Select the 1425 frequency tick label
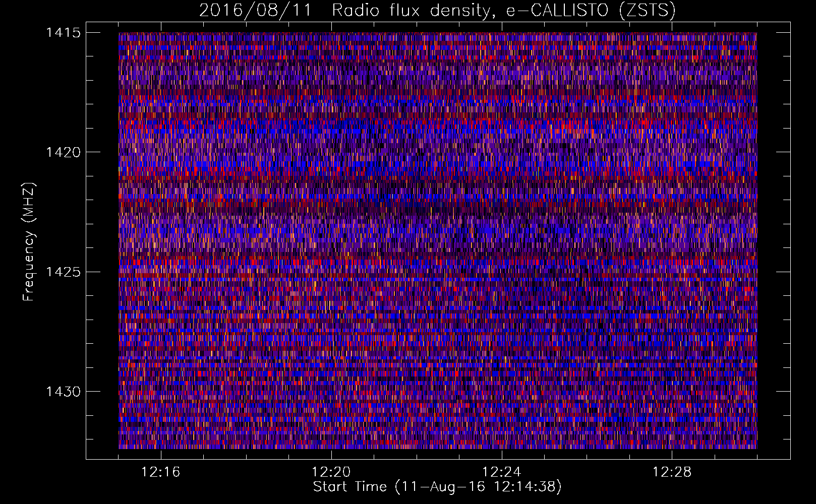Screen dimensions: 816x504 tap(63, 272)
